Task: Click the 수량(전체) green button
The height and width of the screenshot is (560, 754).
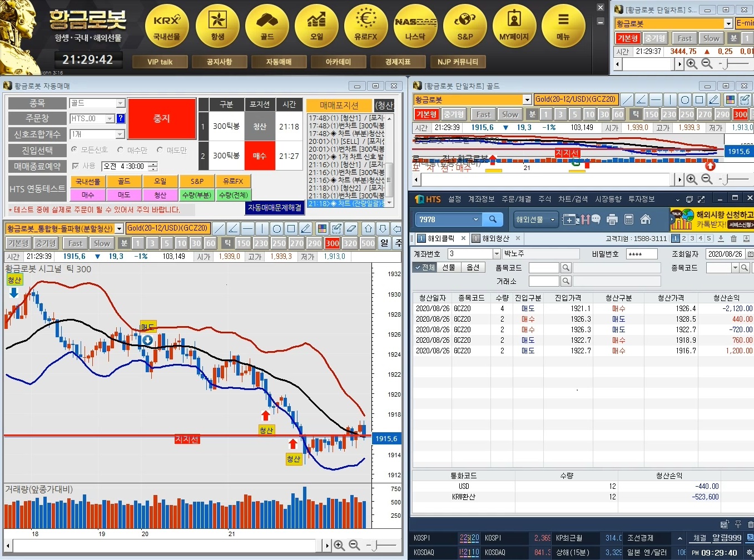Action: [x=234, y=195]
